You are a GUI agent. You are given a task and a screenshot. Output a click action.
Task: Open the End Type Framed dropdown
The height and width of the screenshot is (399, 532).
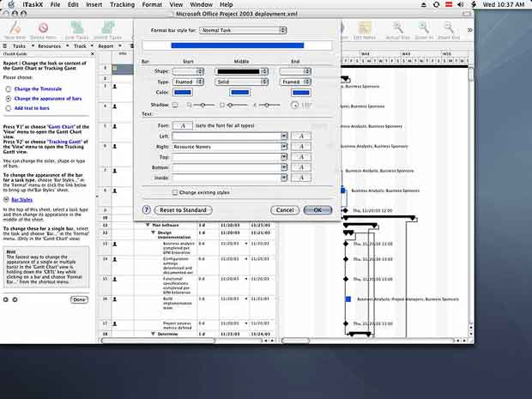coord(295,82)
